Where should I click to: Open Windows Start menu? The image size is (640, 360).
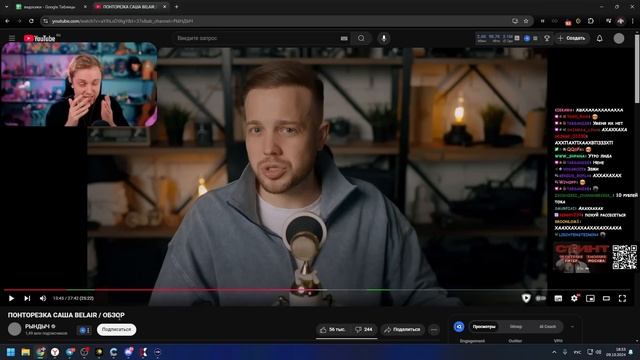tap(11, 352)
